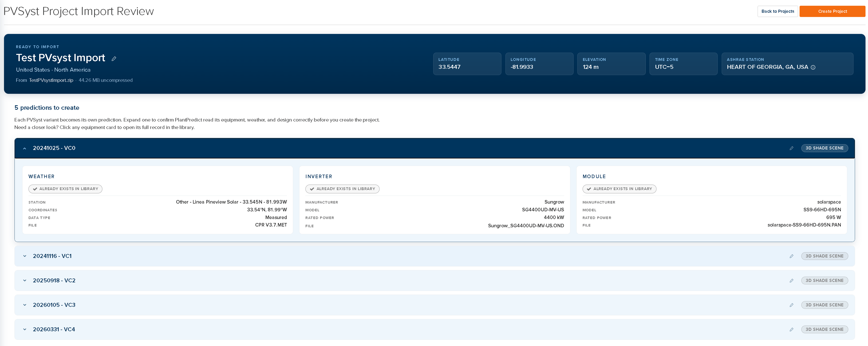This screenshot has width=868, height=346.
Task: Click 44.26 MB uncompressed text
Action: 106,80
